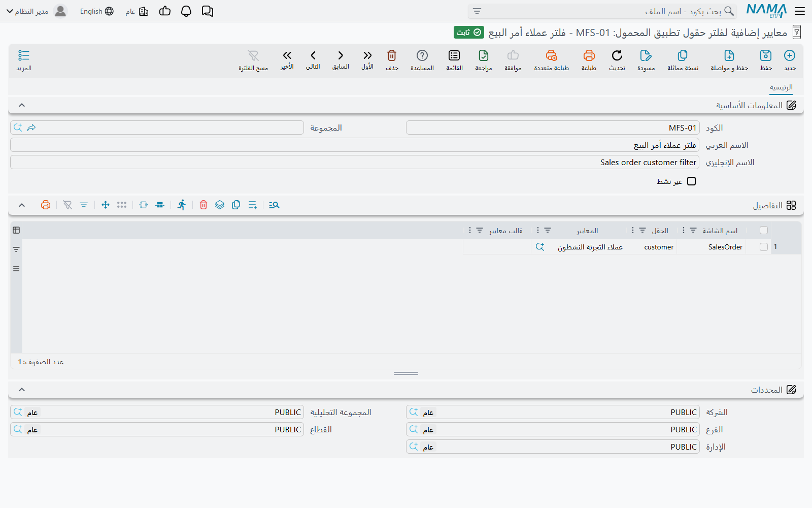The image size is (812, 508).
Task: Check the row 1 SalesOrder checkbox
Action: [764, 247]
